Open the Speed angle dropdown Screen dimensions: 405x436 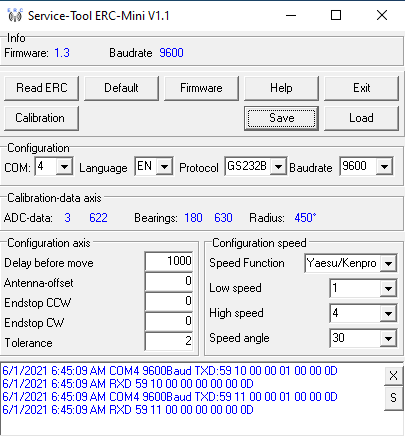388,339
